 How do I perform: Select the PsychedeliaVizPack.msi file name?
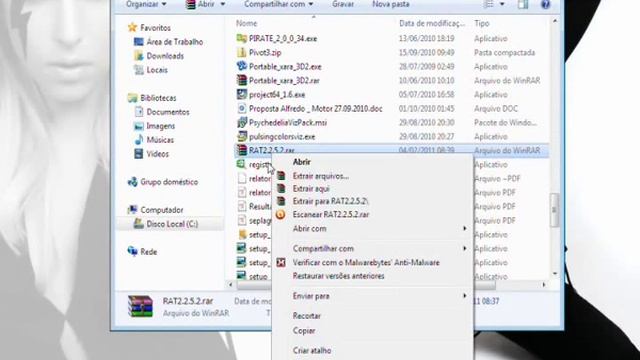pyautogui.click(x=288, y=122)
